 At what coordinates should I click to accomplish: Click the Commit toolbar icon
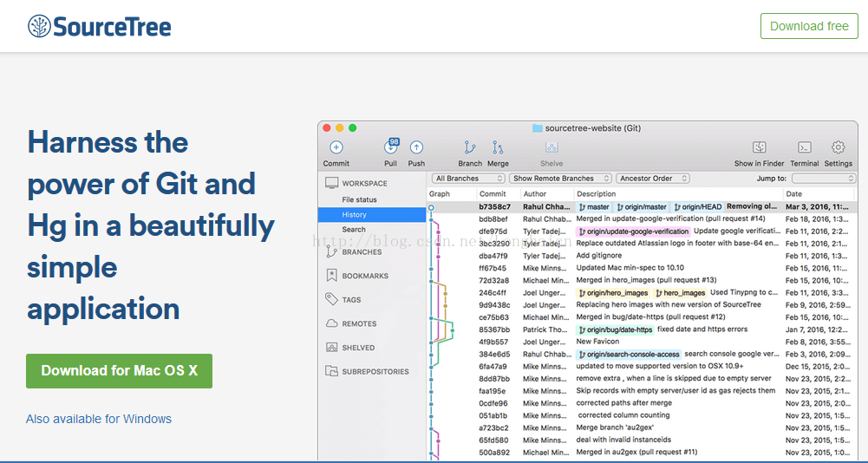(336, 147)
